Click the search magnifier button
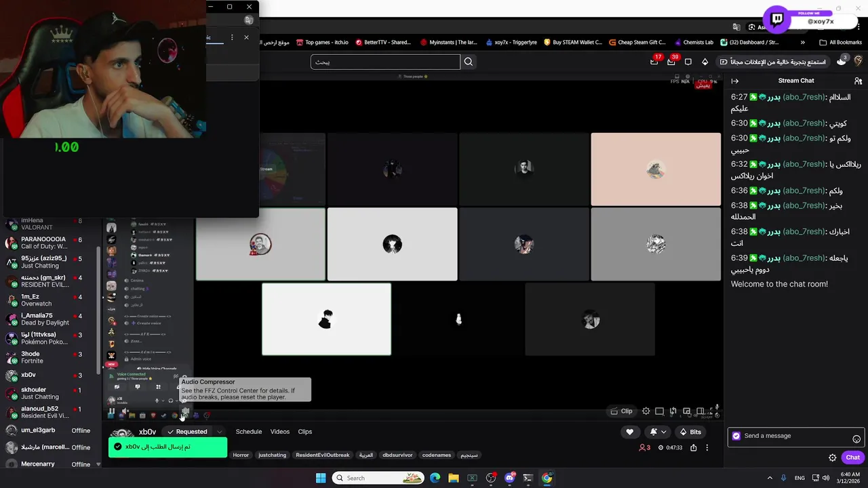This screenshot has width=868, height=488. (x=468, y=62)
